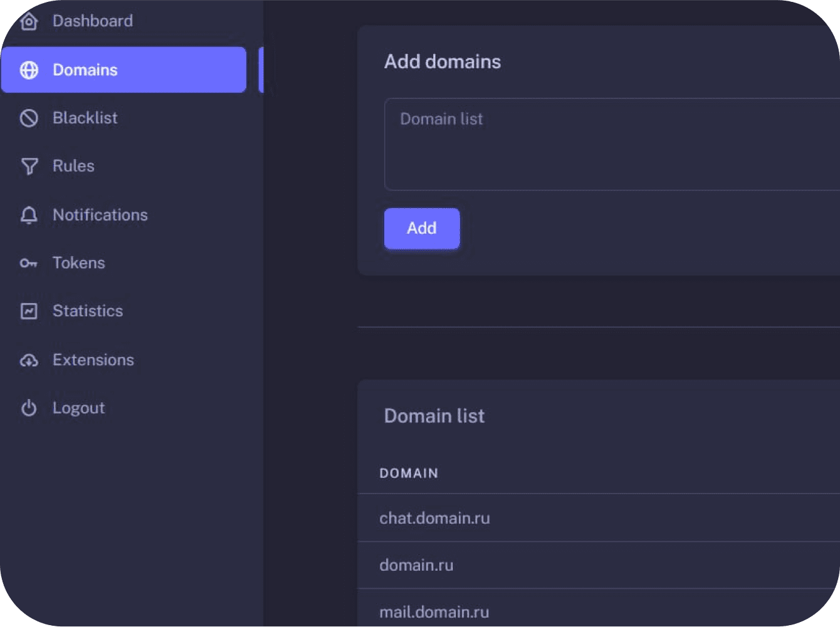Open the Rules page
This screenshot has width=840, height=627.
(73, 166)
